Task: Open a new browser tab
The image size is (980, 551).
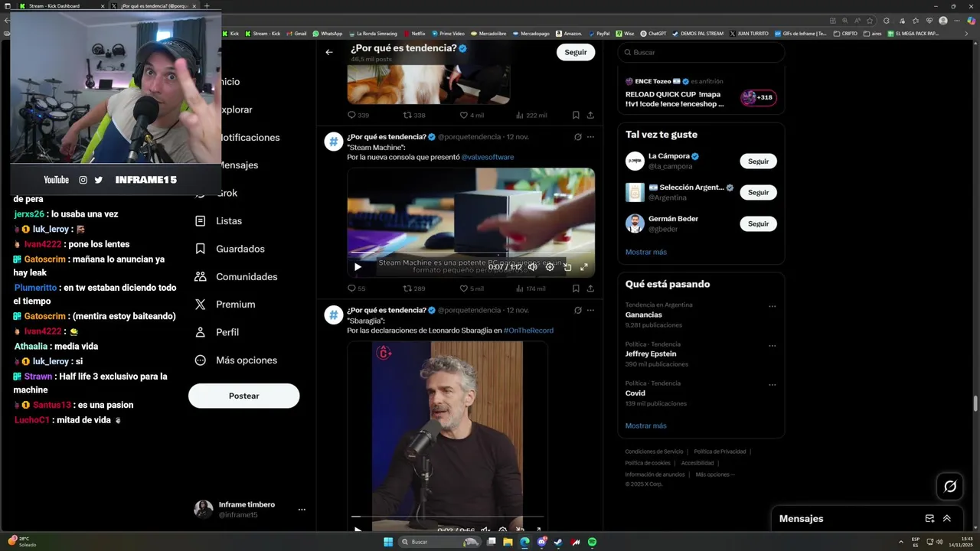Action: click(x=206, y=5)
